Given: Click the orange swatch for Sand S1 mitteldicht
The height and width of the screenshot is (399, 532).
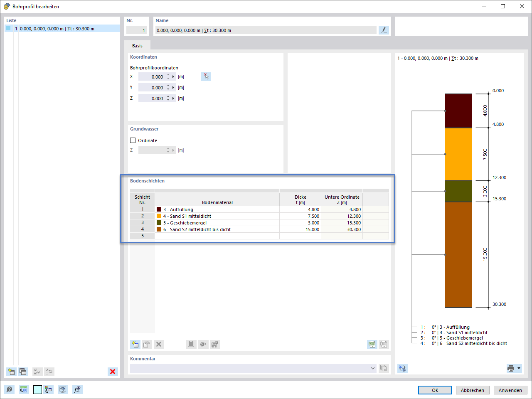Looking at the screenshot, I should 159,216.
